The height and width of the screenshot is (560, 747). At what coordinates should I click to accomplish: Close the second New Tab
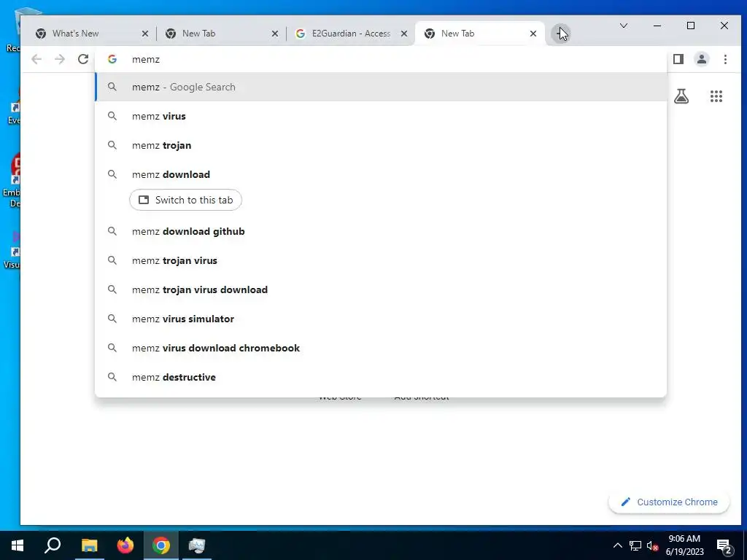click(x=275, y=34)
